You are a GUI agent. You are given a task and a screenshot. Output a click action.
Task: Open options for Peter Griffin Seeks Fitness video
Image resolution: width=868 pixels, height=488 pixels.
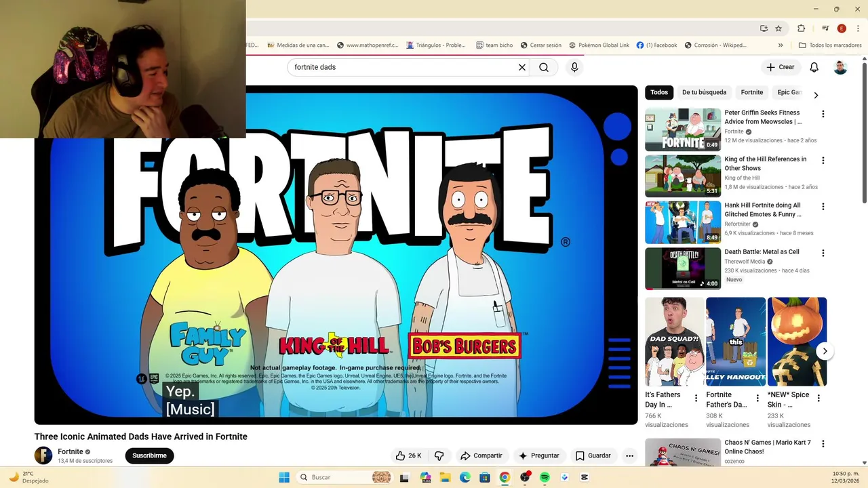pyautogui.click(x=823, y=114)
